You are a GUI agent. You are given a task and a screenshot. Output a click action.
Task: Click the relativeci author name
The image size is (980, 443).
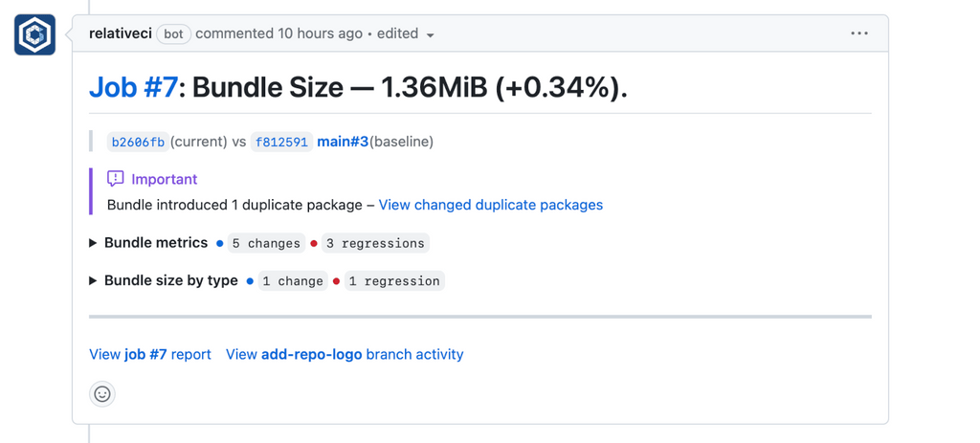point(120,33)
